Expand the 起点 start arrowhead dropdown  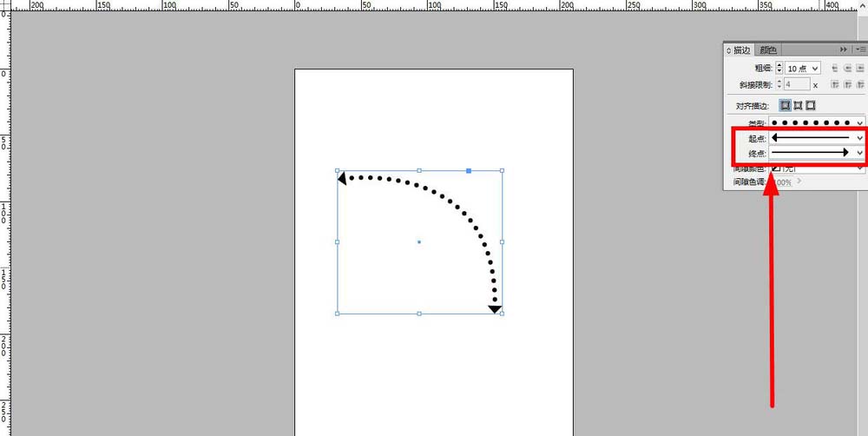(817, 137)
